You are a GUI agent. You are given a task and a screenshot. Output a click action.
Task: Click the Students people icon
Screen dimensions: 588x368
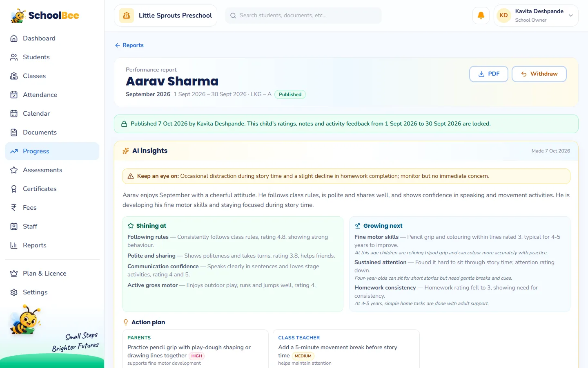point(14,57)
